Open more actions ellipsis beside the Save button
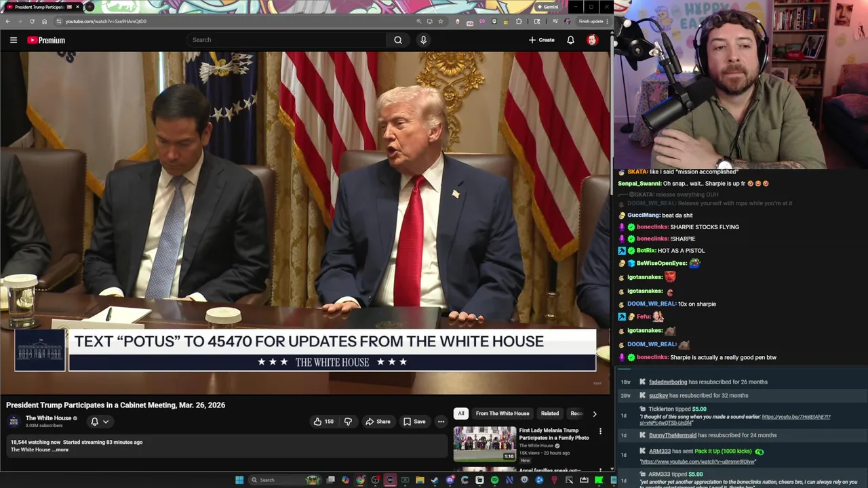868x488 pixels. click(x=441, y=422)
